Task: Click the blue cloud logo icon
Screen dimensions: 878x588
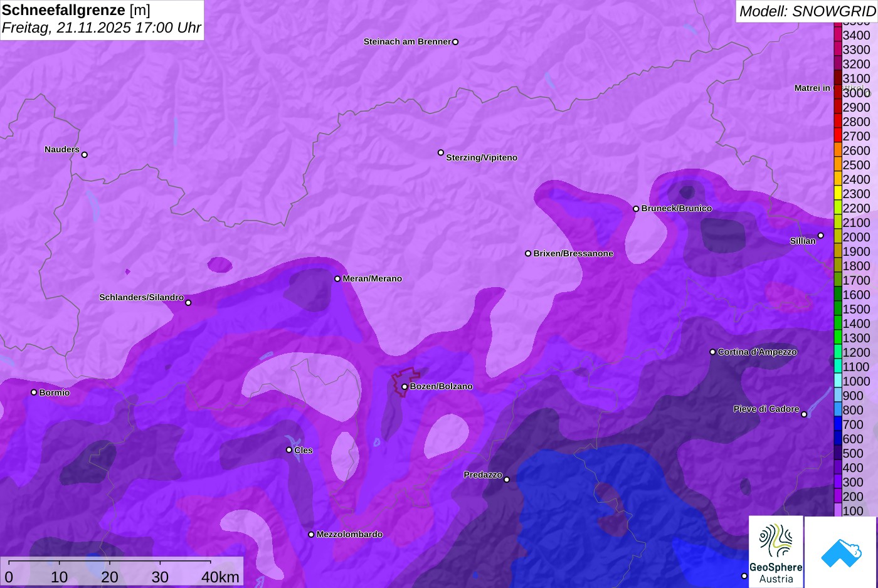Action: [840, 553]
